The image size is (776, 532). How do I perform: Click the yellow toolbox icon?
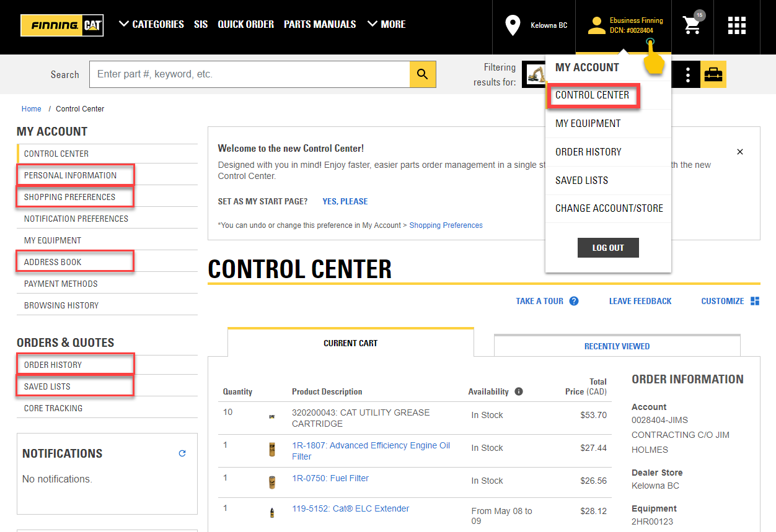[x=713, y=74]
